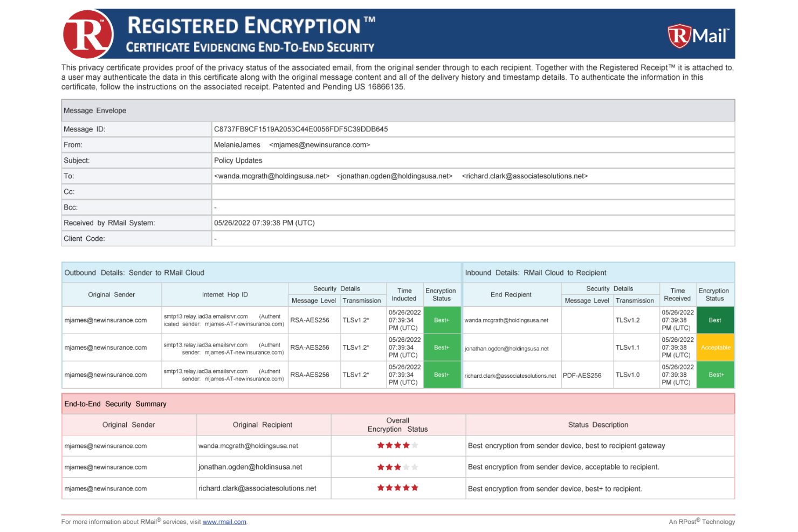Click the Outbound Details section header
The width and height of the screenshot is (798, 532).
(262, 273)
